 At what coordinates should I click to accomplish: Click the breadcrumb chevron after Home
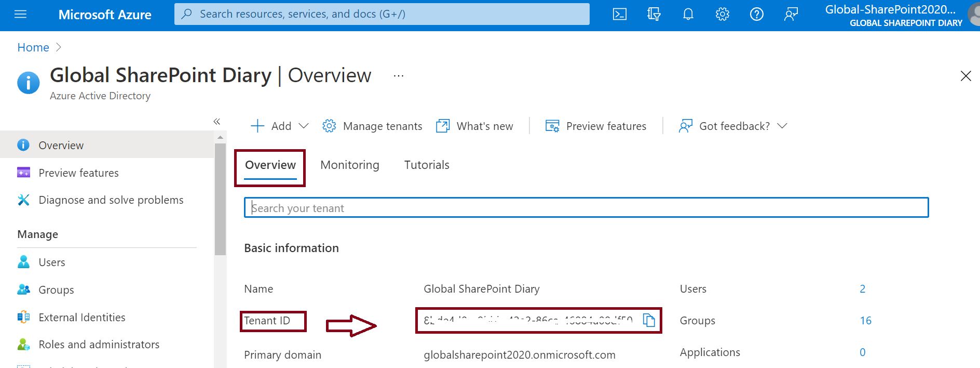(58, 47)
